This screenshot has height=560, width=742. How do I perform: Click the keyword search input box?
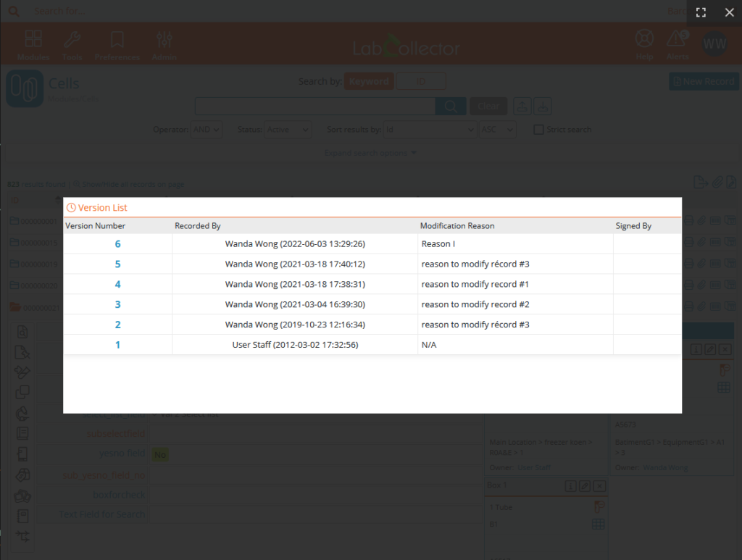(315, 106)
